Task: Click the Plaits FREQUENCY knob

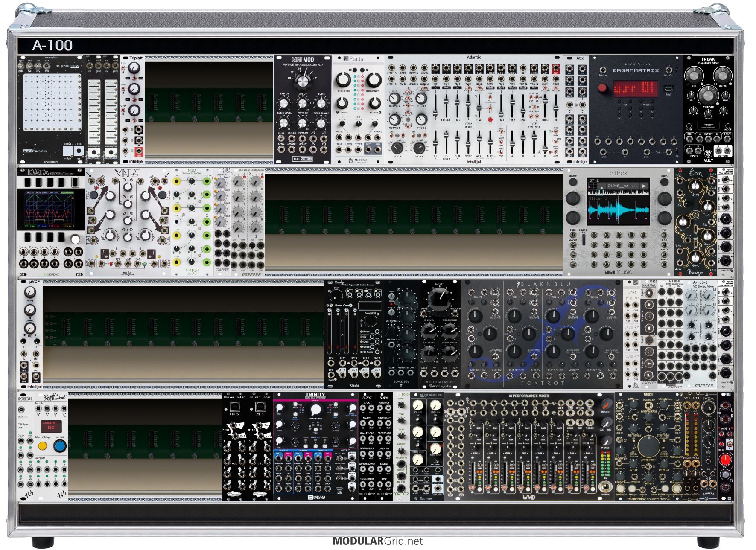Action: (343, 80)
